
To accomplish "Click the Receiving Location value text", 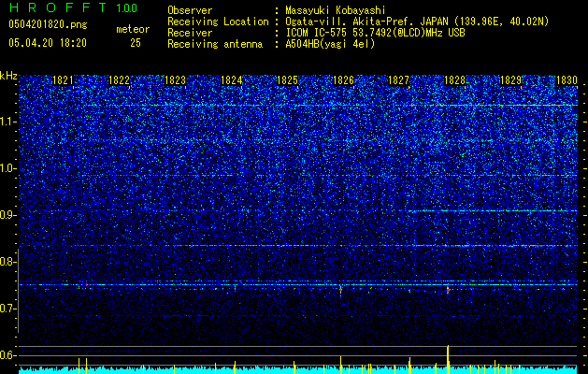I will [x=417, y=22].
